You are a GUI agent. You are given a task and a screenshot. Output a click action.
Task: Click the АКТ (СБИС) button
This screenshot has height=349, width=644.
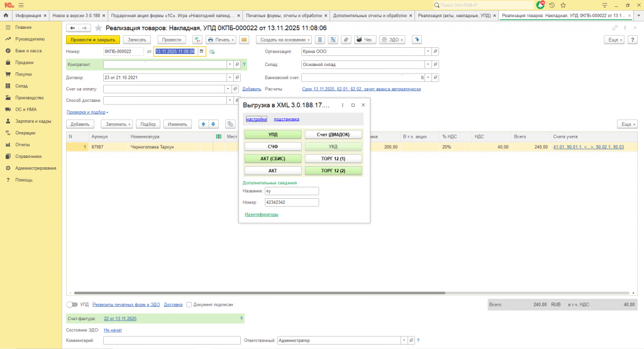[x=273, y=158]
